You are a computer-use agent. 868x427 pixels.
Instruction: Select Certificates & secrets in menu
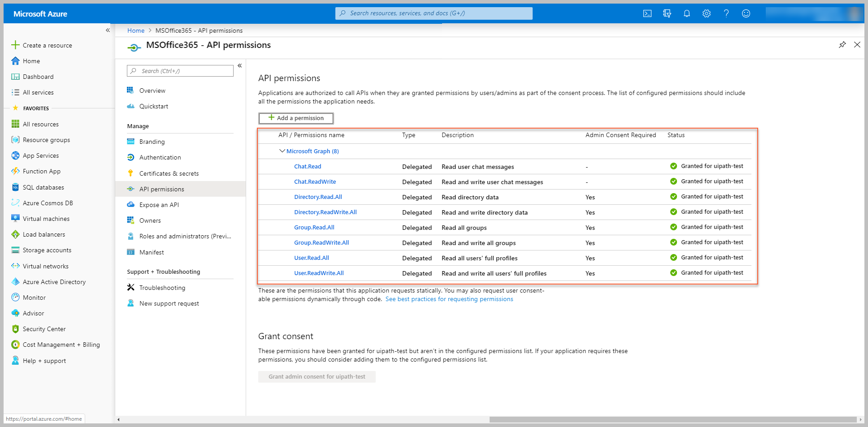169,173
